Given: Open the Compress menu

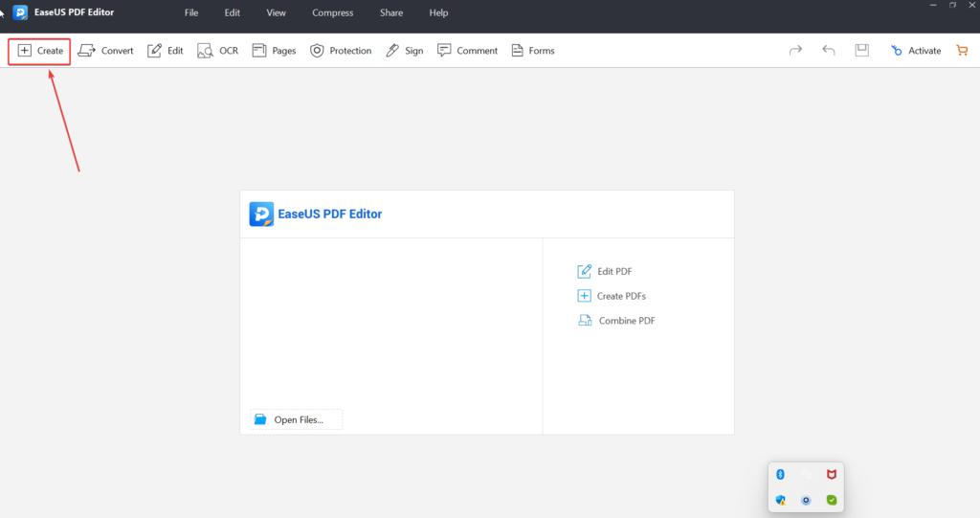Looking at the screenshot, I should pos(332,12).
